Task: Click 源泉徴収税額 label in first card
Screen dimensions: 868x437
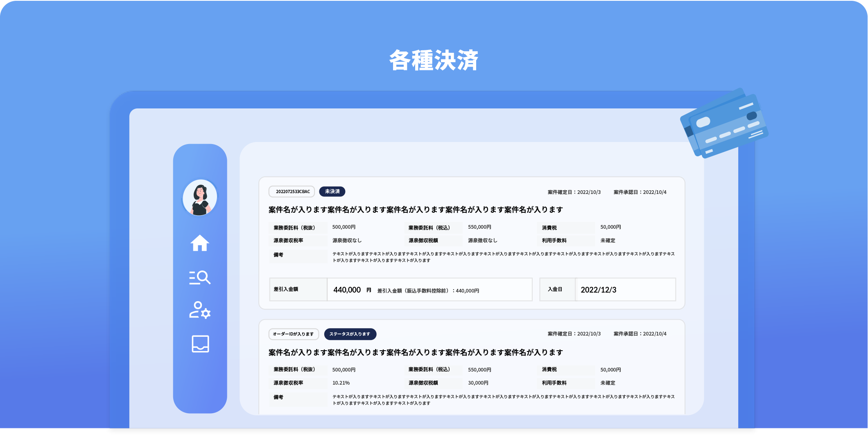Action: click(423, 241)
